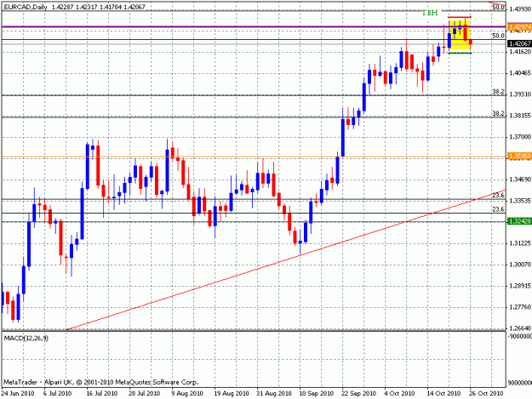The width and height of the screenshot is (532, 399).
Task: Click the 26 Oct 2010 date label
Action: [x=486, y=393]
